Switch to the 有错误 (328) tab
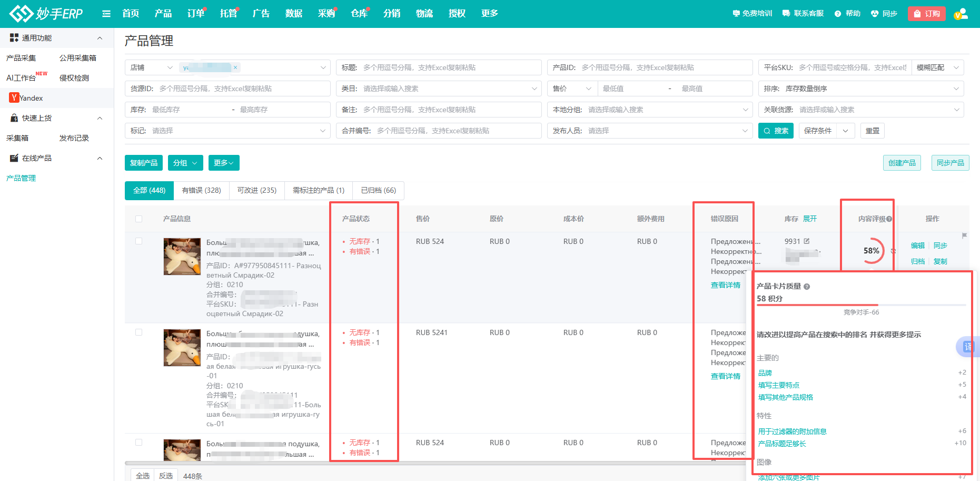This screenshot has height=481, width=980. [x=201, y=190]
